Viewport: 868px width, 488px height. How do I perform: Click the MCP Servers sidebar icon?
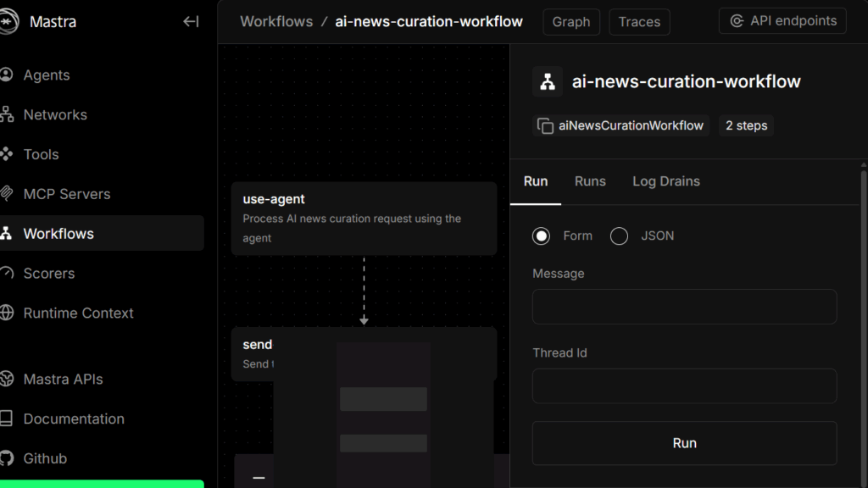click(7, 194)
